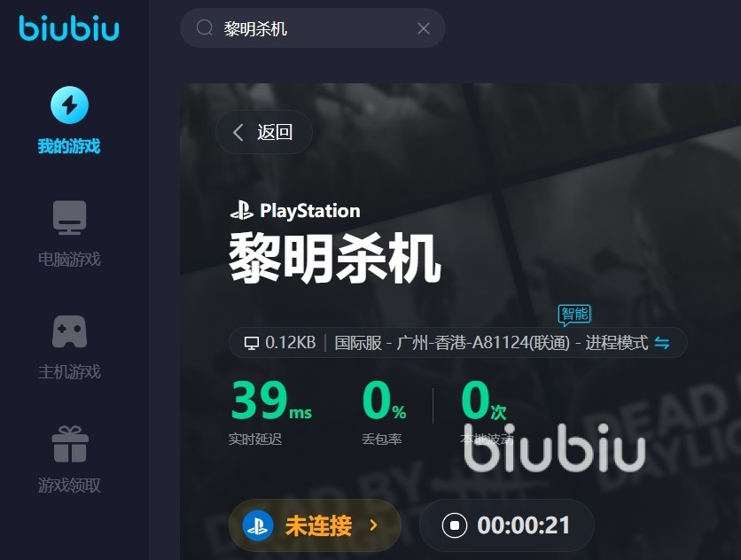Stop acceleration with the stop icon

coord(455,525)
